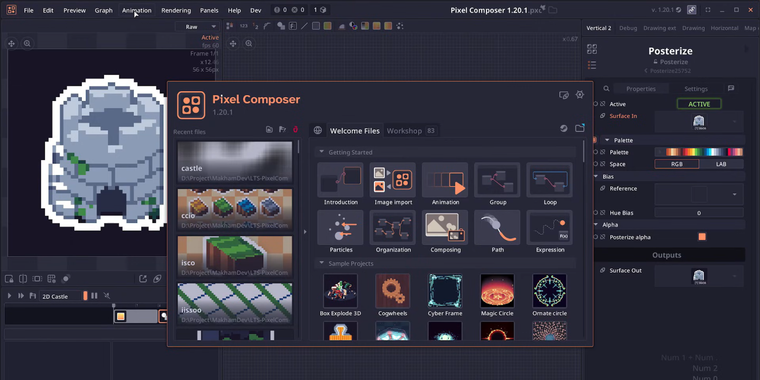The height and width of the screenshot is (380, 760).
Task: Open the Rendering menu
Action: click(x=176, y=10)
